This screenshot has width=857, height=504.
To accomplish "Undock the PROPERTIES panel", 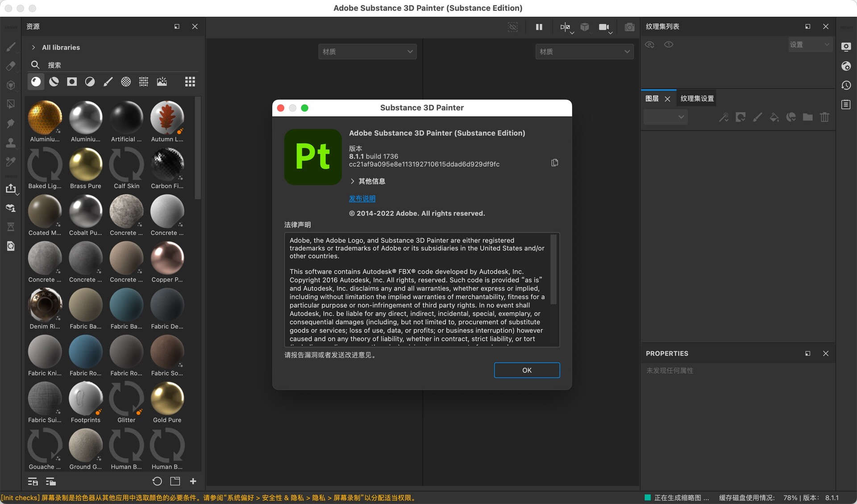I will click(x=807, y=354).
